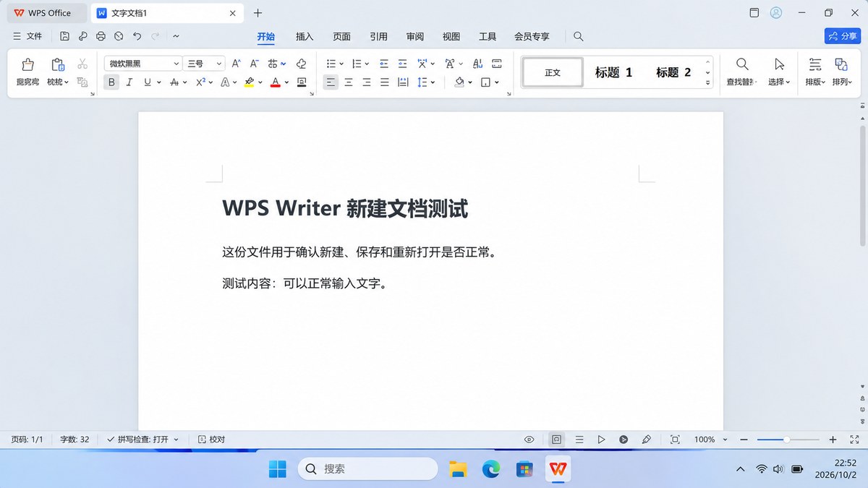Expand the line spacing dropdown
Image resolution: width=868 pixels, height=488 pixels.
[x=433, y=82]
